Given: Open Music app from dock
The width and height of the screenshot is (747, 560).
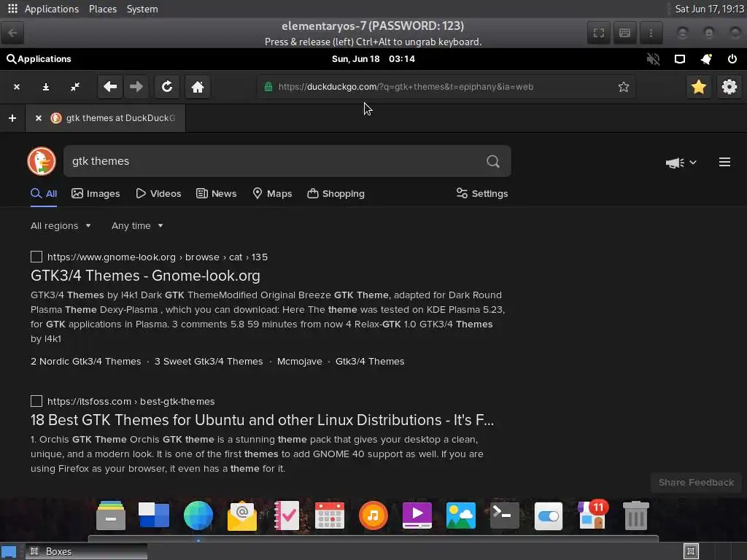Looking at the screenshot, I should pos(373,516).
